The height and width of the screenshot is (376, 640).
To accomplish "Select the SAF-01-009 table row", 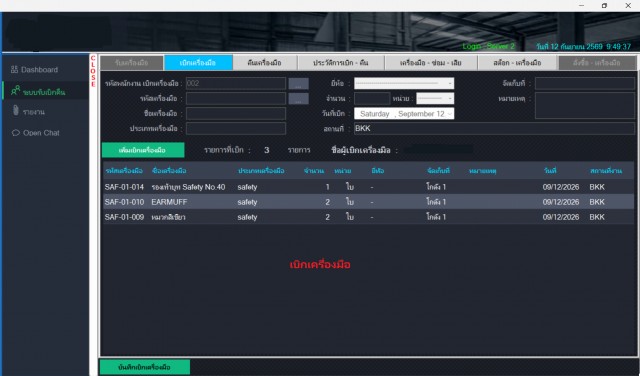I will pos(368,217).
